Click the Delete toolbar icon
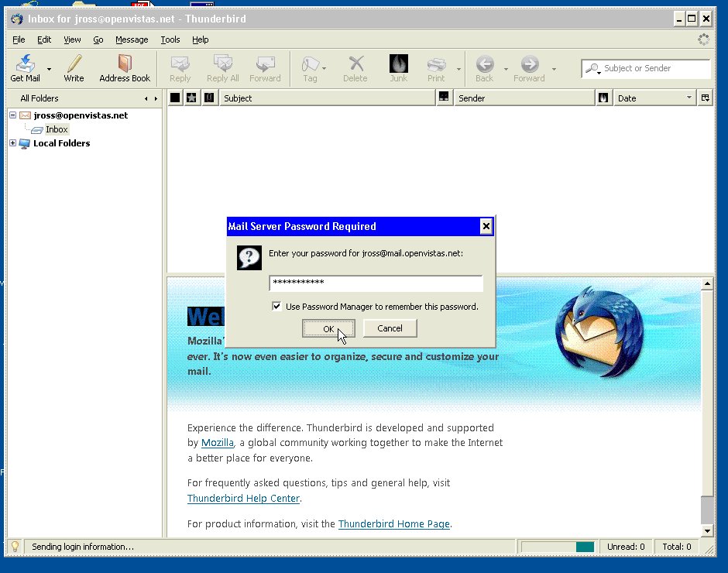 coord(355,63)
